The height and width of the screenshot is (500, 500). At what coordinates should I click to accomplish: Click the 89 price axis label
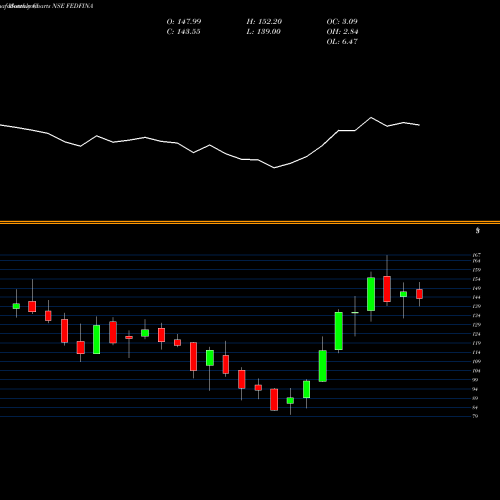click(476, 398)
